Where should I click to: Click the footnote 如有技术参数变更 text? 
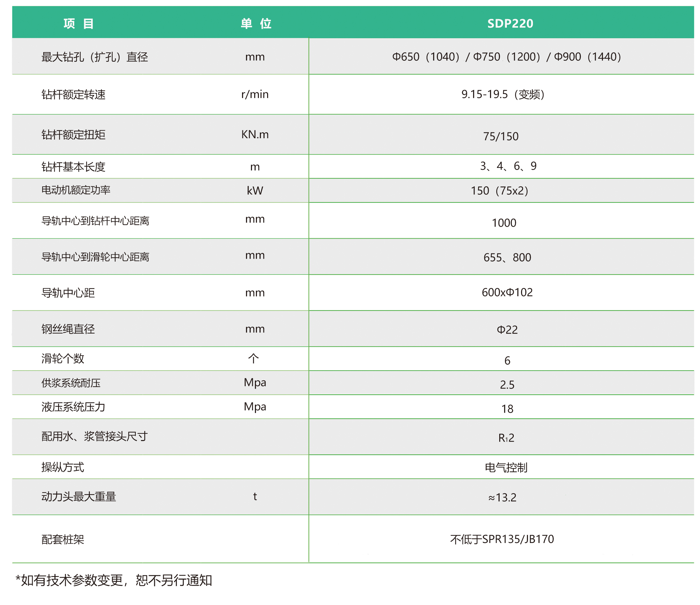(x=114, y=580)
